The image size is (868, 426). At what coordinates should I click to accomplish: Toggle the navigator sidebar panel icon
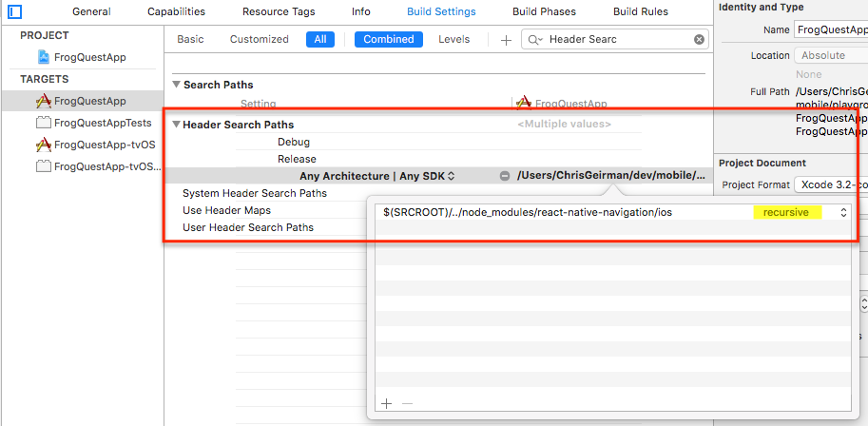[x=15, y=11]
